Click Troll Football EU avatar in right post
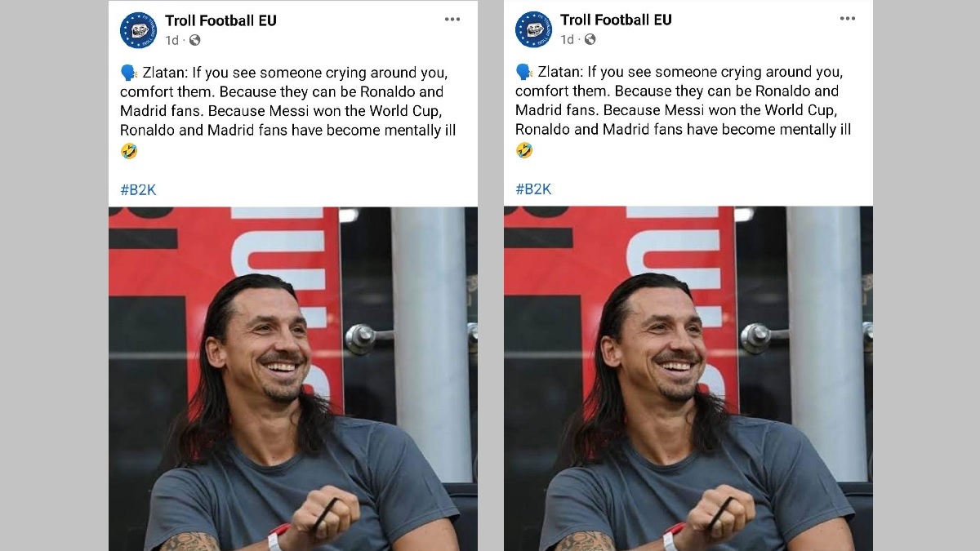Image resolution: width=980 pixels, height=551 pixels. pos(533,29)
